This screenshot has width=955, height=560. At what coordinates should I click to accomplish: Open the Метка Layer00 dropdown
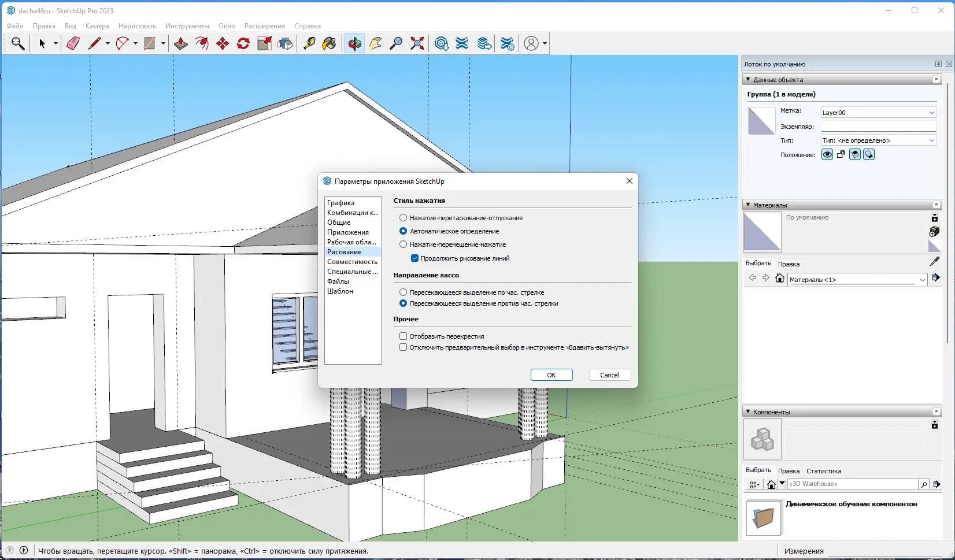878,113
